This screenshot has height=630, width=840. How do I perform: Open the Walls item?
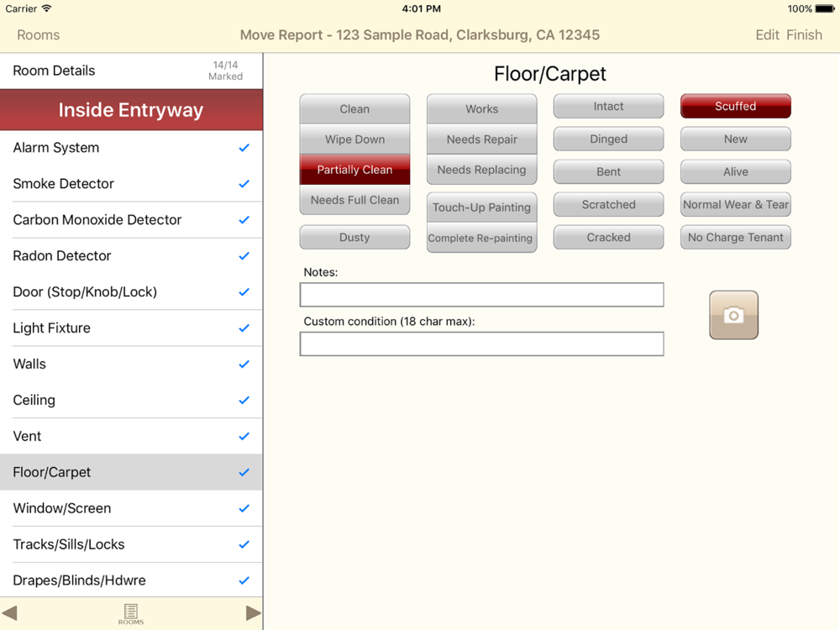tap(131, 364)
